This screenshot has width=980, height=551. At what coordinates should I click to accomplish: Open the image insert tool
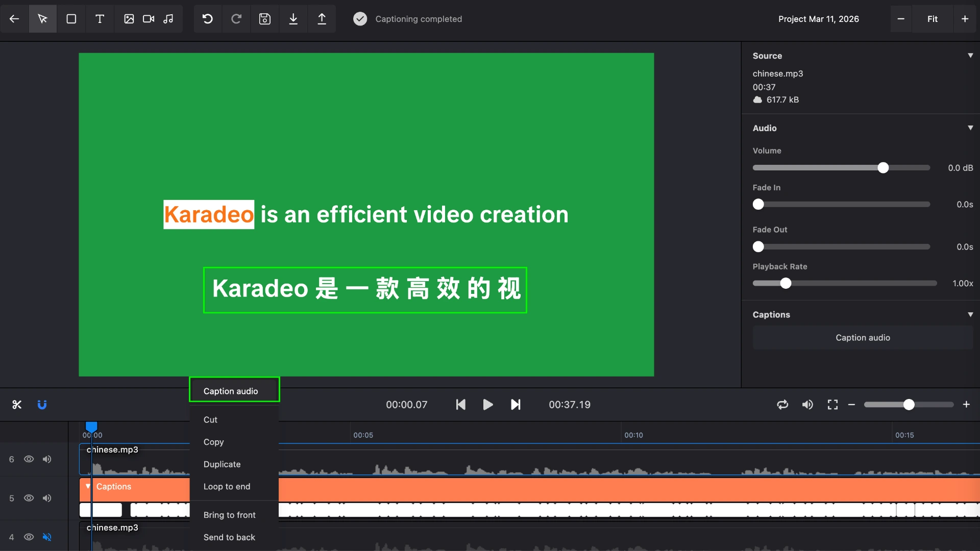point(129,19)
